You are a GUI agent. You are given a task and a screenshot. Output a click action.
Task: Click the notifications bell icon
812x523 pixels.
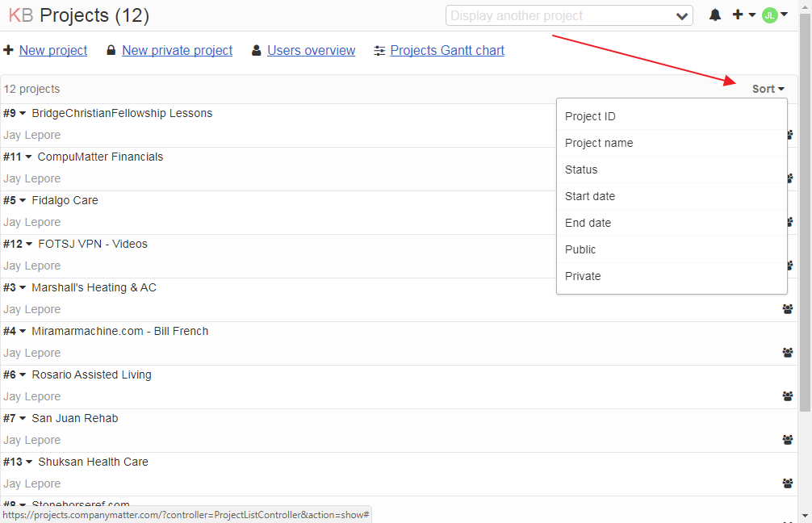(715, 15)
